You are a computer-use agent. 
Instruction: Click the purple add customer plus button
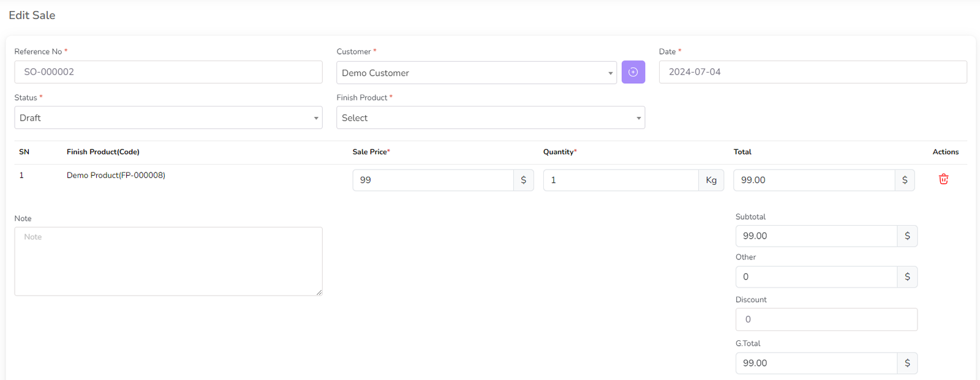(633, 72)
